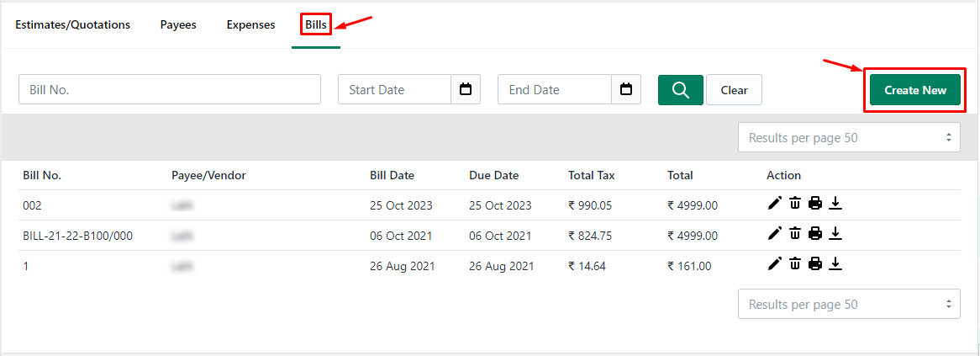The height and width of the screenshot is (356, 980).
Task: Click Total Tax ₹ 824.75 value
Action: [591, 236]
